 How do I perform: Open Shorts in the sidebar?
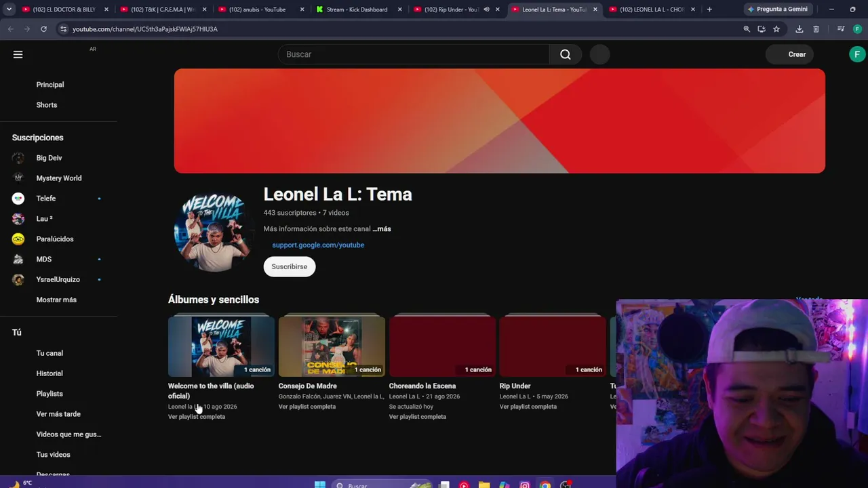tap(47, 105)
